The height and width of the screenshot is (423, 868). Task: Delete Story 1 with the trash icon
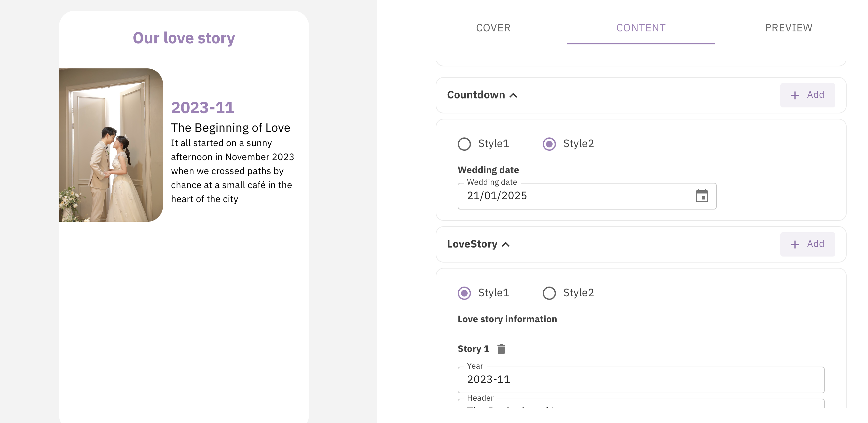coord(501,349)
